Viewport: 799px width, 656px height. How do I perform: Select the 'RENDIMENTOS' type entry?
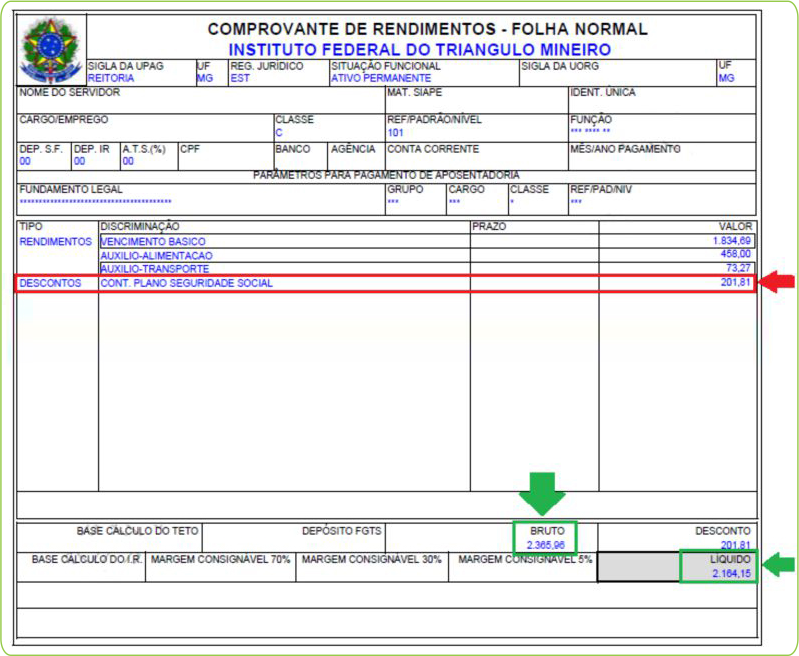(56, 242)
